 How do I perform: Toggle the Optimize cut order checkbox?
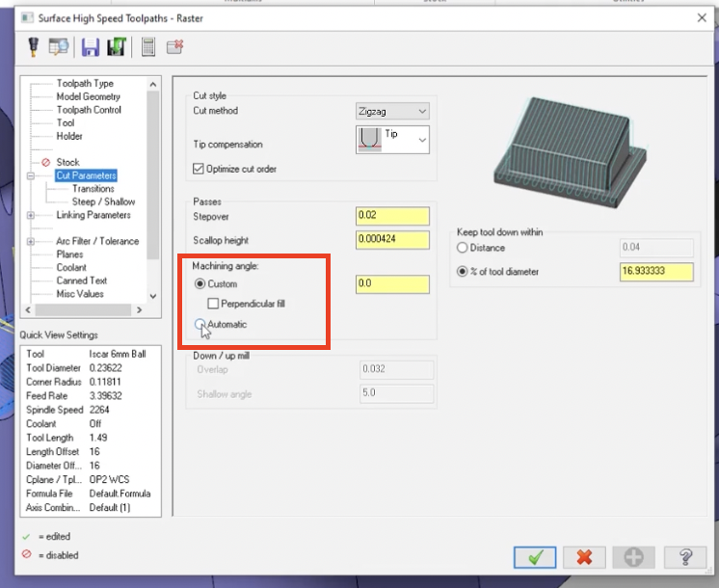[199, 169]
